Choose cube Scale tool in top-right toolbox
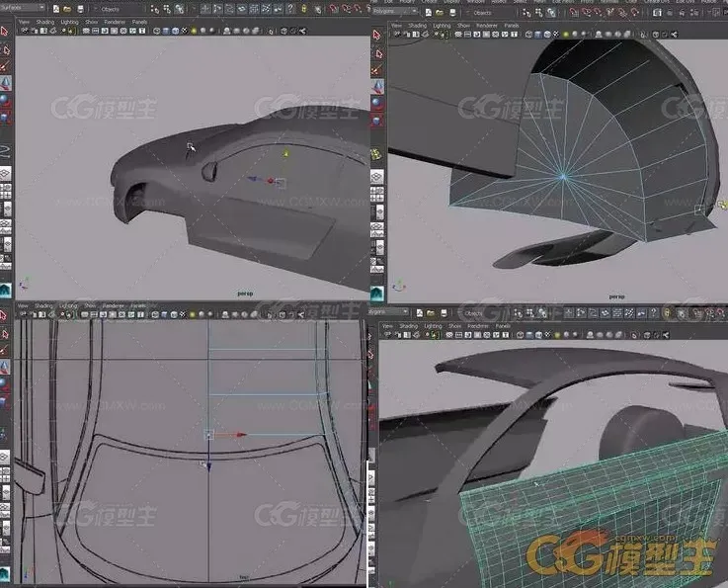 coord(376,121)
